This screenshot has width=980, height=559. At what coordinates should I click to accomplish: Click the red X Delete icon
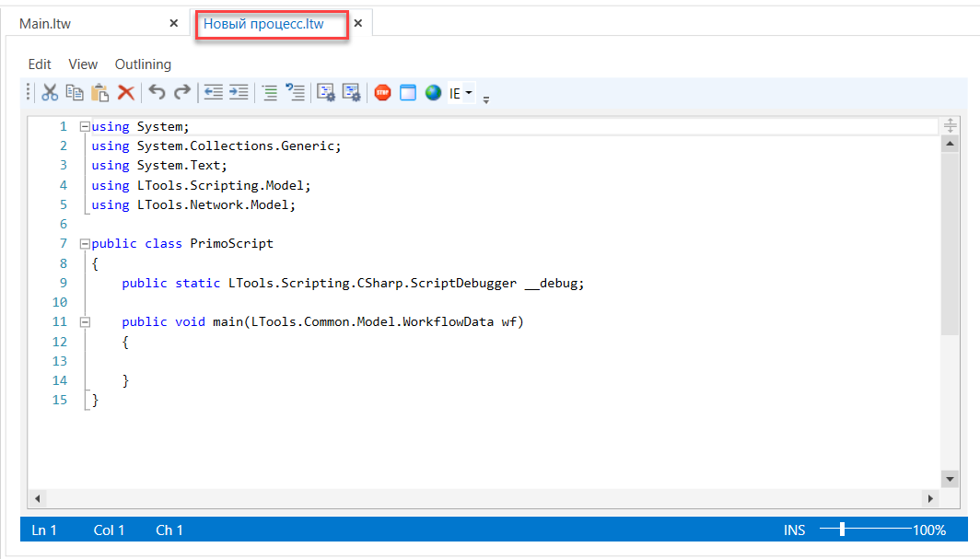[126, 92]
